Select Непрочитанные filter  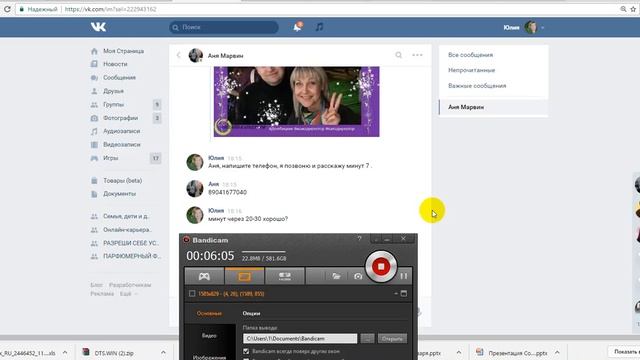click(x=471, y=70)
